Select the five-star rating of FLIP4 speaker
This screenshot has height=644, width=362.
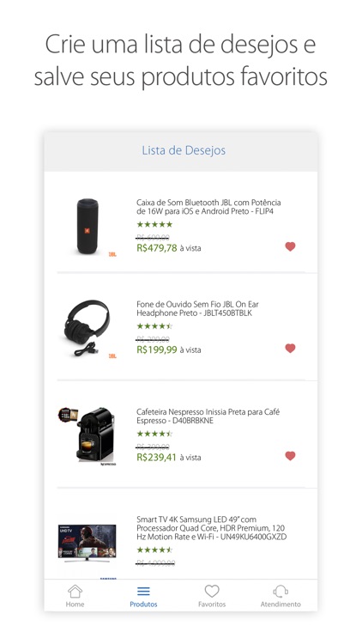point(154,224)
